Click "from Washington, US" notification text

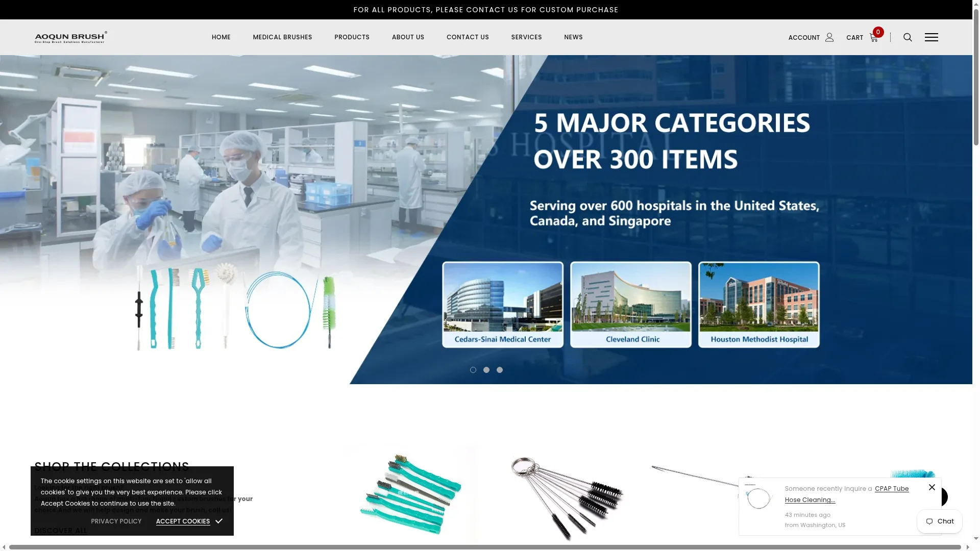click(x=815, y=525)
